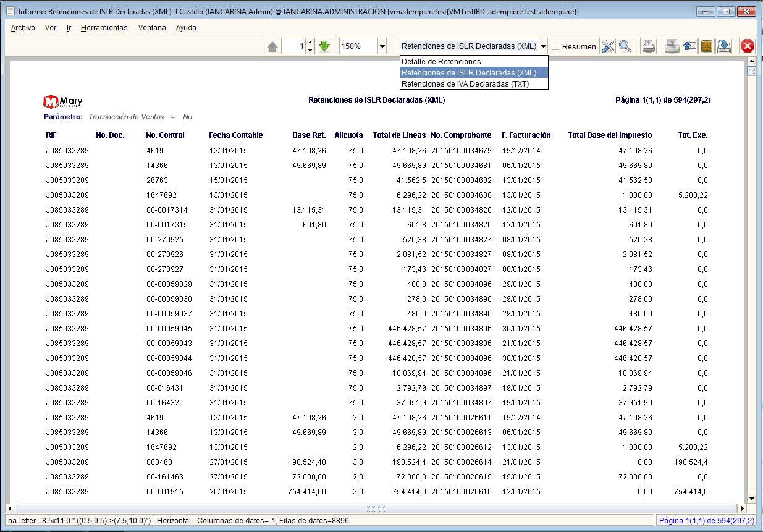Click date 15/01/2015 in Fecha Contable

pyautogui.click(x=228, y=180)
